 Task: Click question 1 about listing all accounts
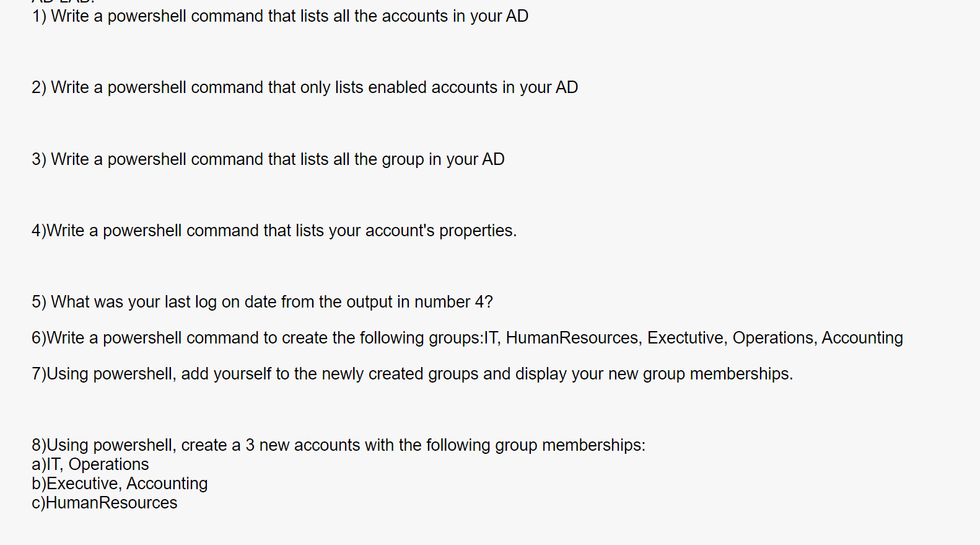tap(280, 16)
